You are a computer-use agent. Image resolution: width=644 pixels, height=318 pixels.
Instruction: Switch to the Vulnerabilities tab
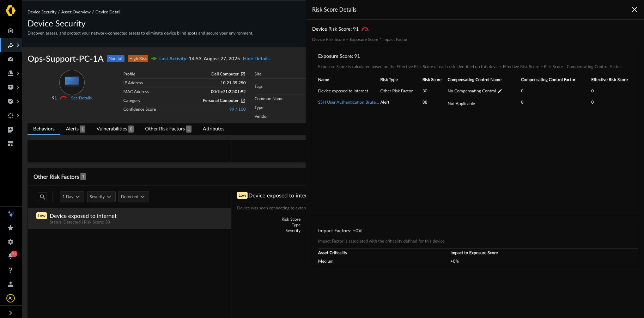coord(112,129)
